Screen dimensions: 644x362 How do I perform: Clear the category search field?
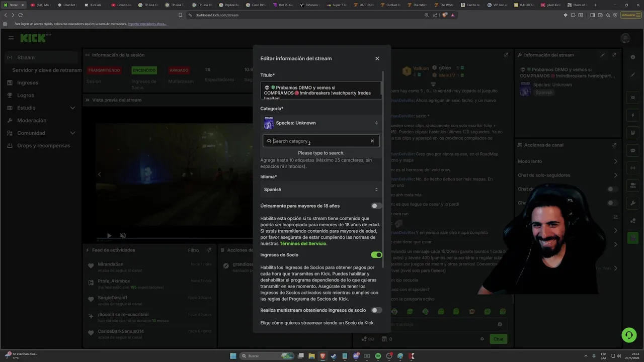(x=372, y=141)
